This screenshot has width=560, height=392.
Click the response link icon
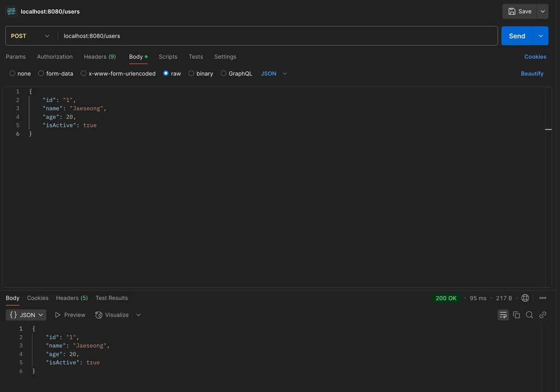(543, 315)
